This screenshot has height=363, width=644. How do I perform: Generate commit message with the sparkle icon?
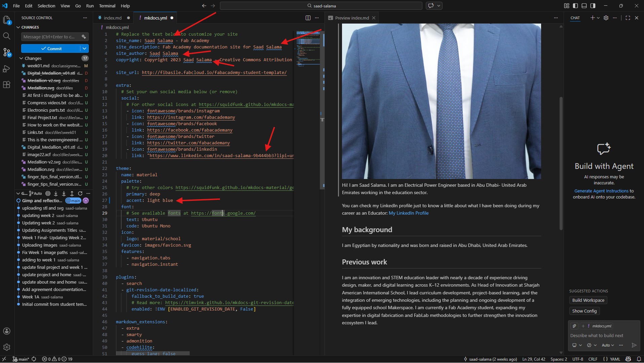84,37
